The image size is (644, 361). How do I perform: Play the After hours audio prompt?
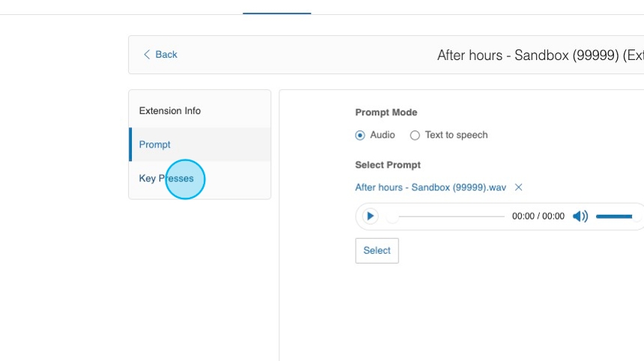pos(370,216)
